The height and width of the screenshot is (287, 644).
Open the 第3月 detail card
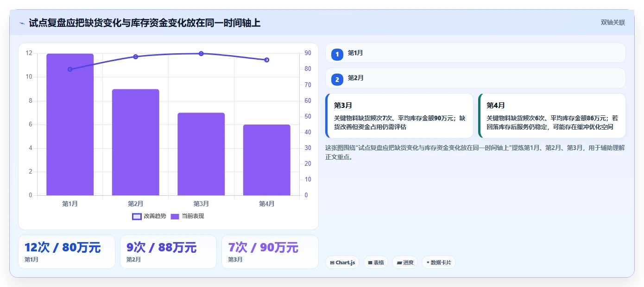click(399, 116)
